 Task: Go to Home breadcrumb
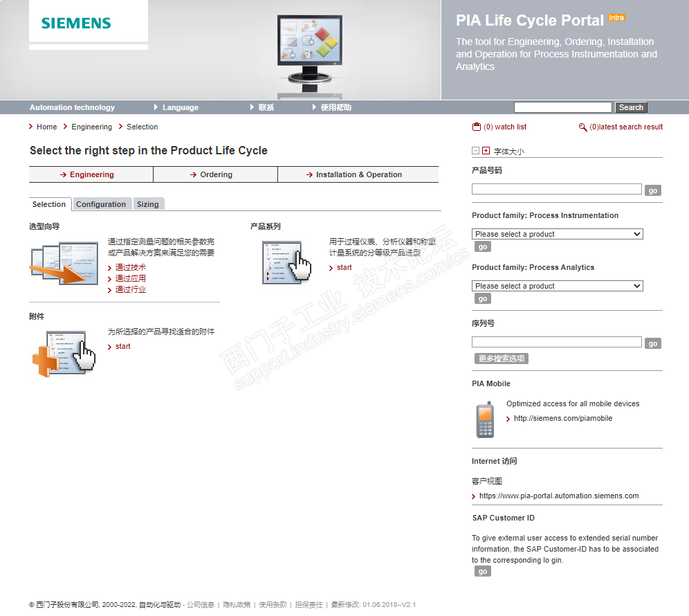click(x=46, y=127)
